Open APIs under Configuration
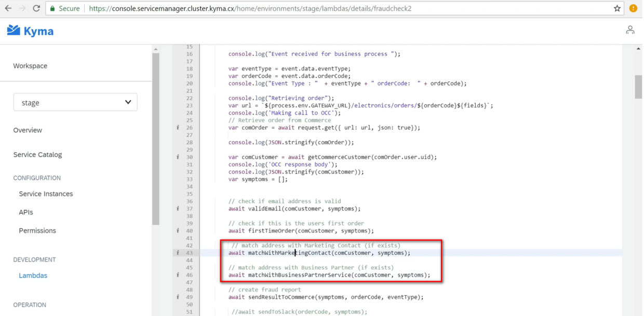The height and width of the screenshot is (316, 644). pos(26,212)
